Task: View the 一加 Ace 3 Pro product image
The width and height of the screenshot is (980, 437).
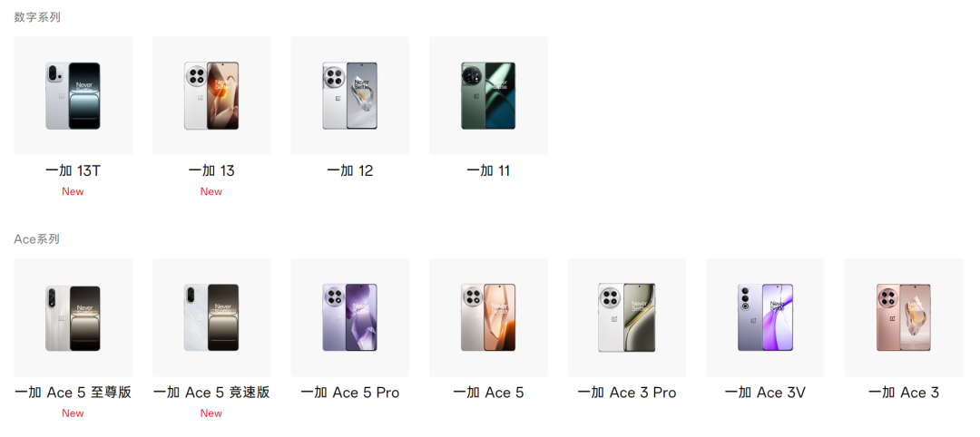Action: 627,317
